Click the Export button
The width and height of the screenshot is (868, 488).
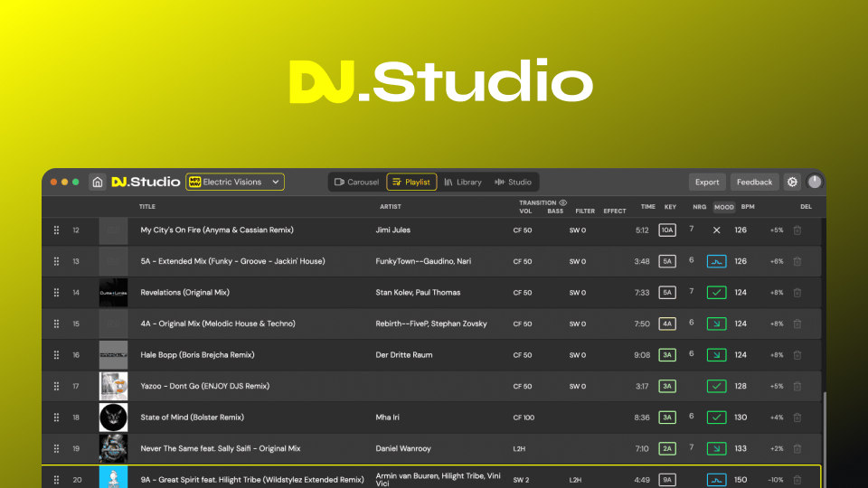coord(707,182)
